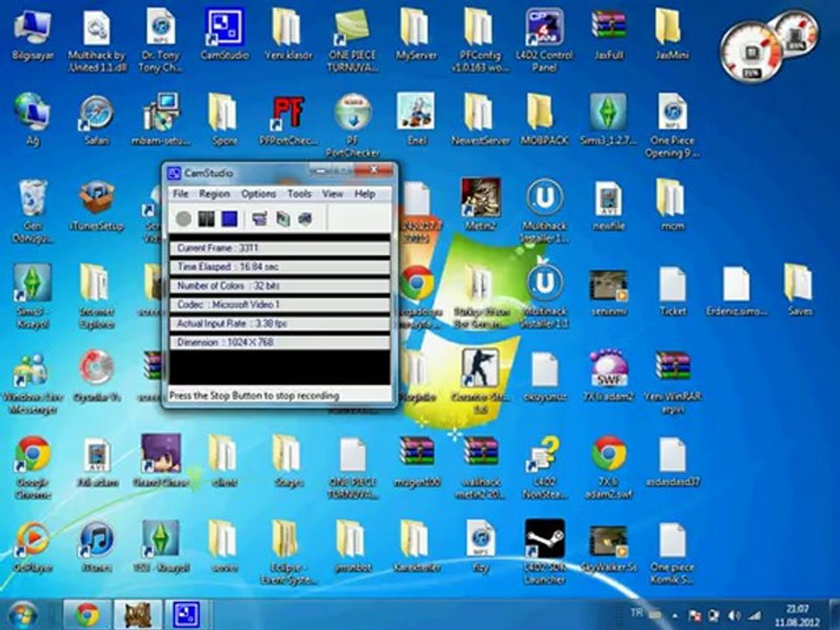Viewport: 840px width, 630px height.
Task: Select the Eclipse Event System folder
Action: [289, 552]
